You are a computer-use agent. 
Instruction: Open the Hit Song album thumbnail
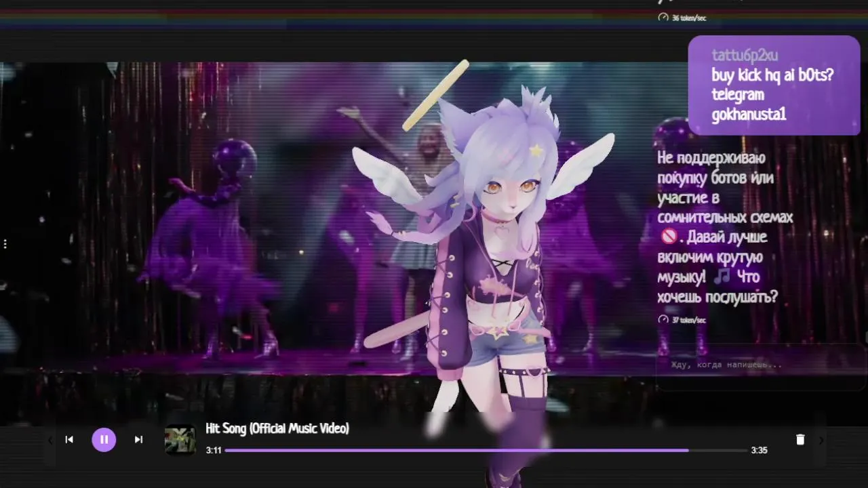[x=180, y=439]
